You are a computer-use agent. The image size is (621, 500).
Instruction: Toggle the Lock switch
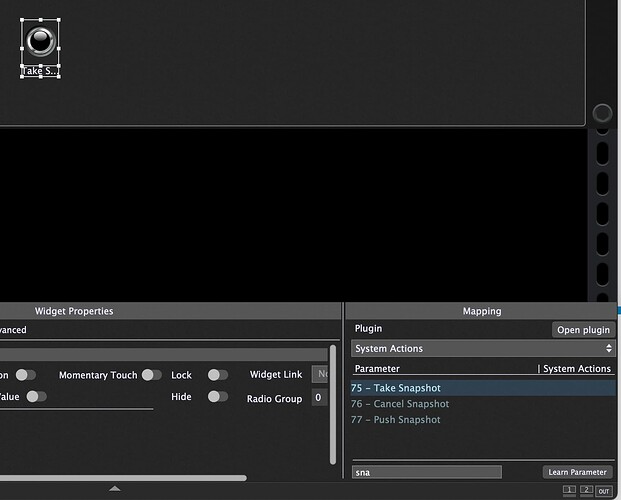[218, 375]
